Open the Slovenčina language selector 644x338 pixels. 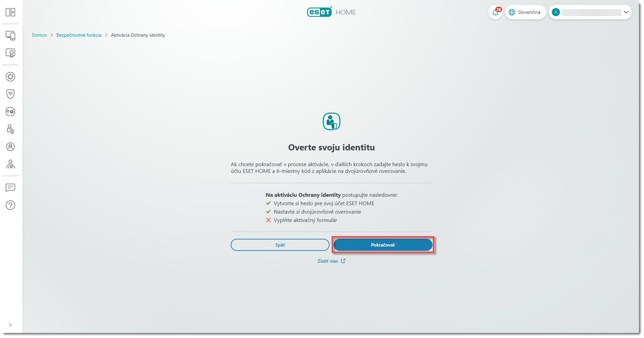[525, 12]
